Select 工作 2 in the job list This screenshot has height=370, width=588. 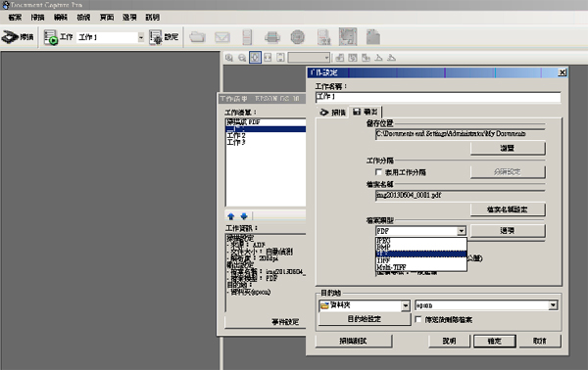266,135
